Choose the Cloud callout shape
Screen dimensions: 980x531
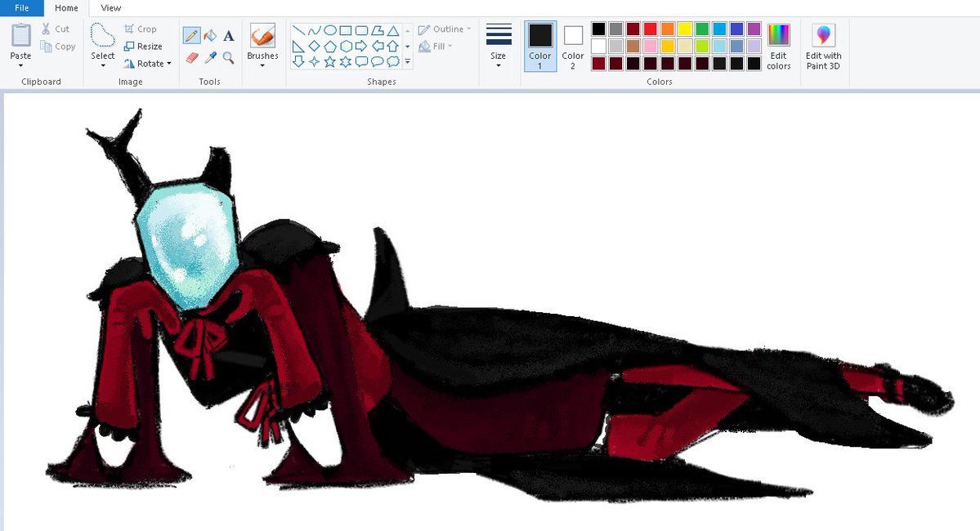392,61
